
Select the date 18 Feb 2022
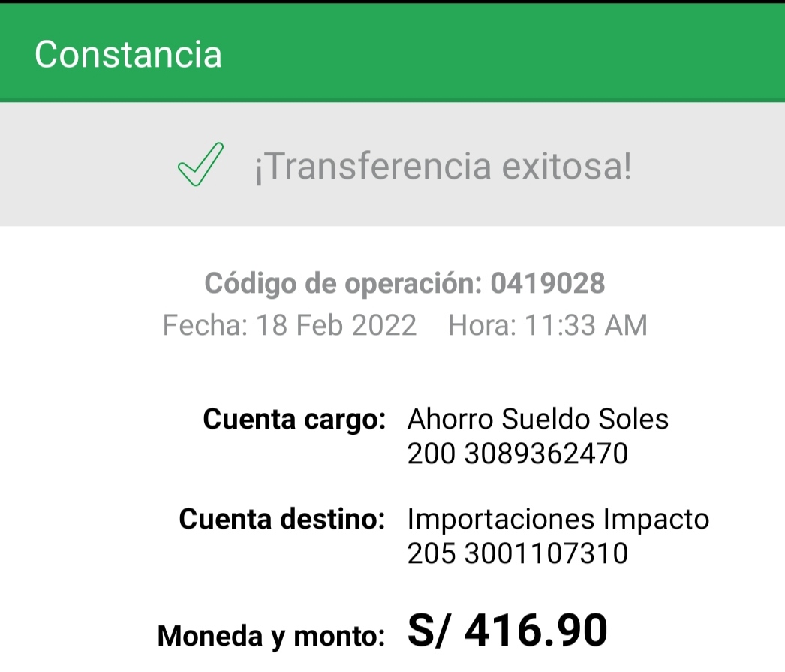tap(336, 326)
